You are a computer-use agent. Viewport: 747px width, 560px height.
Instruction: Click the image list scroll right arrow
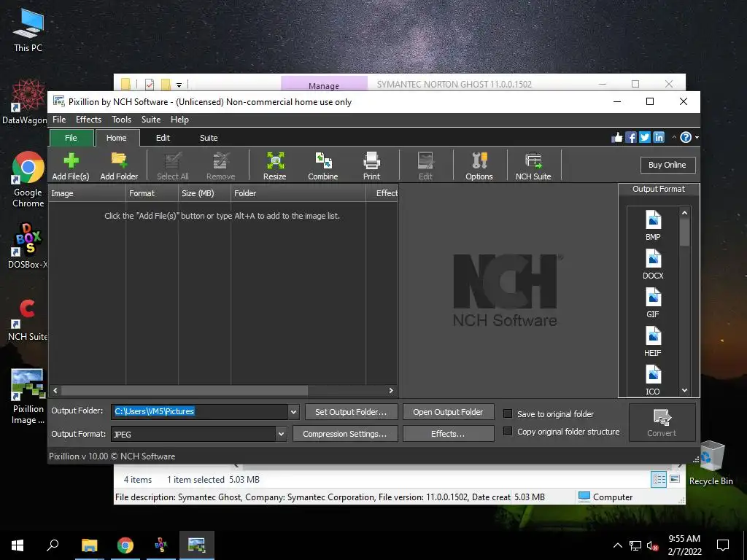(391, 391)
